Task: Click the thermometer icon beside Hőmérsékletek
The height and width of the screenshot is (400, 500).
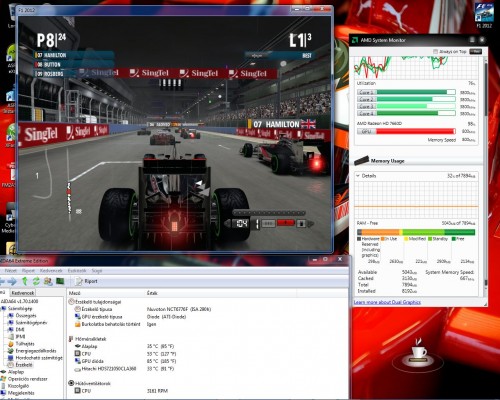Action: 71,339
